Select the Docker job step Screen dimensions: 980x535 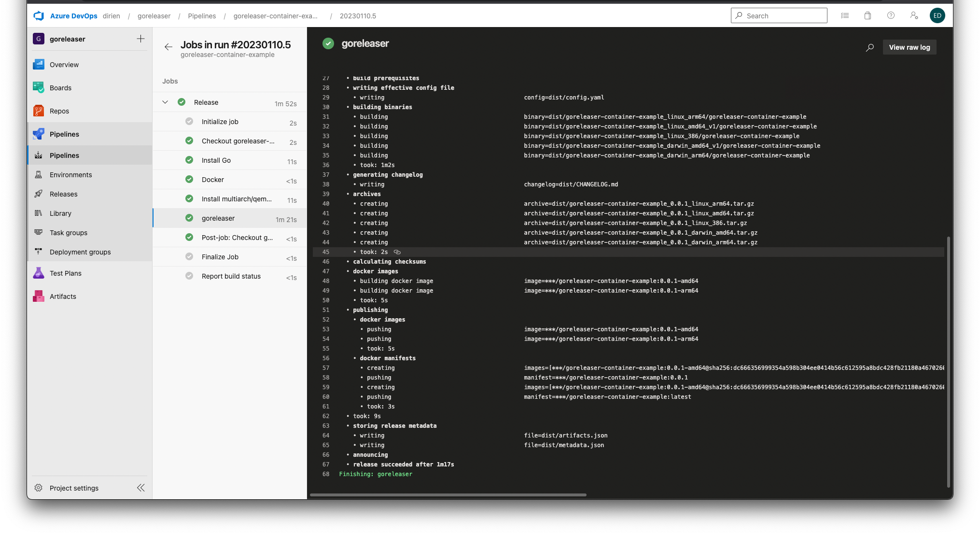pyautogui.click(x=230, y=180)
